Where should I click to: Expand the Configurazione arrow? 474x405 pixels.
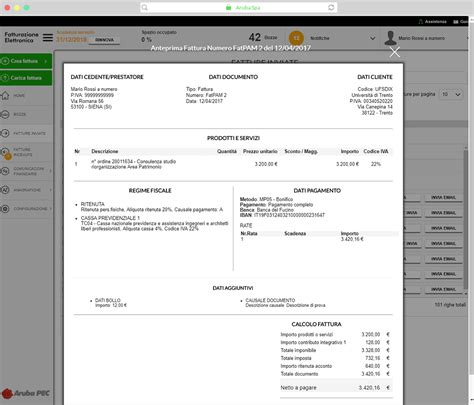click(x=51, y=209)
